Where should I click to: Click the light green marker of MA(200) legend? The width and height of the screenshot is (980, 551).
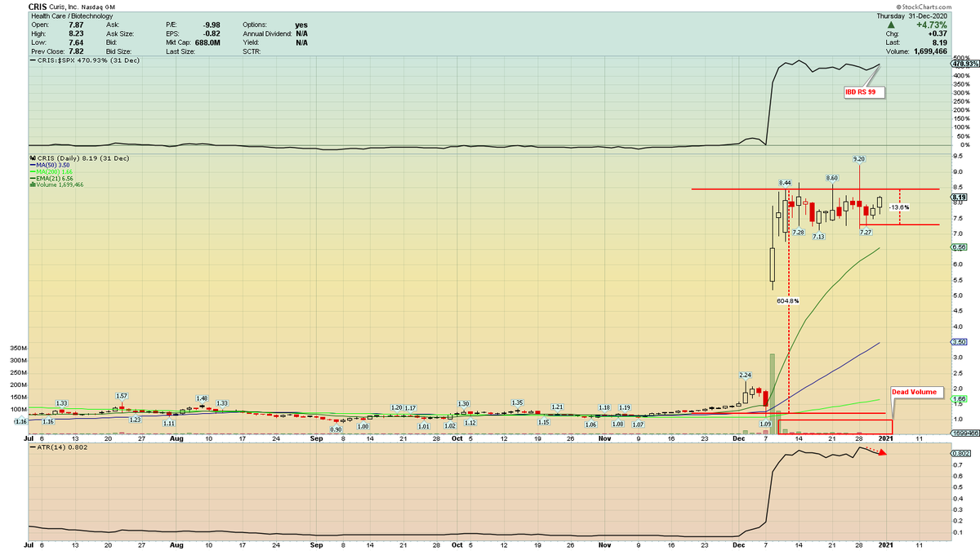click(x=31, y=171)
